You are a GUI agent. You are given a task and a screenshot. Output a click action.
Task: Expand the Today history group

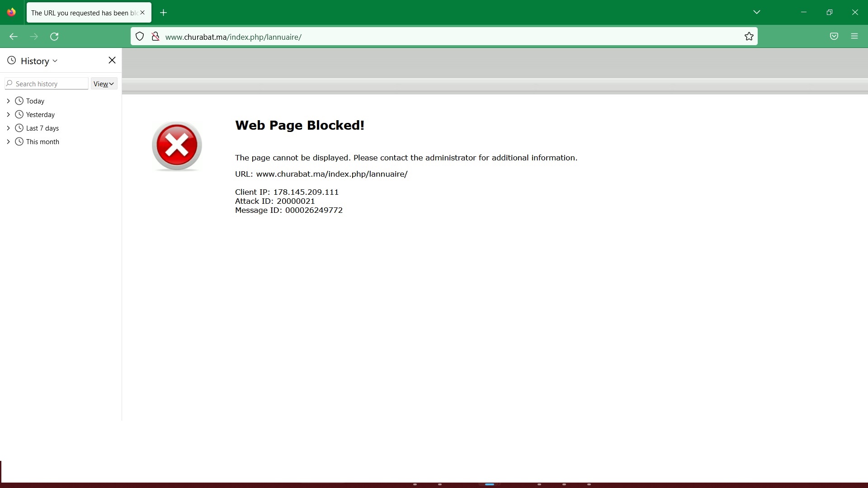tap(8, 101)
